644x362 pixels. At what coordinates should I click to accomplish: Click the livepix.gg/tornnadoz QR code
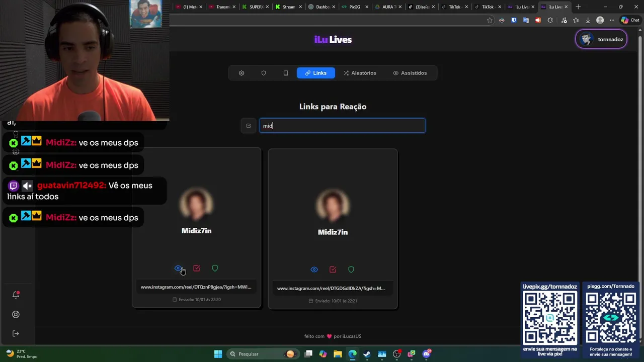coord(550,318)
